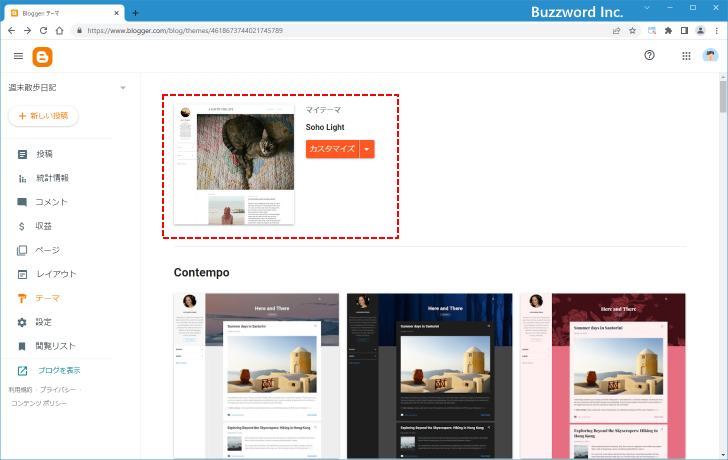
Task: Click the テーマ paint roller icon
Action: pos(22,298)
